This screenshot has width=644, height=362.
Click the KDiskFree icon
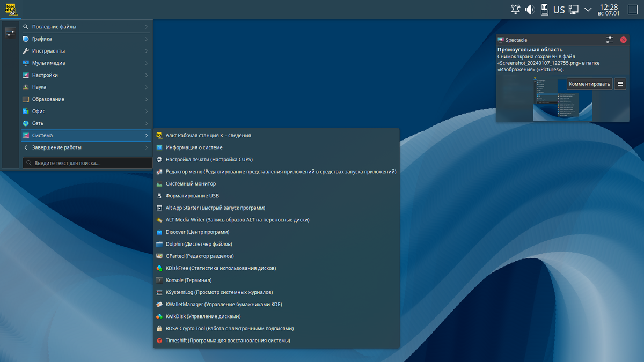(x=159, y=268)
